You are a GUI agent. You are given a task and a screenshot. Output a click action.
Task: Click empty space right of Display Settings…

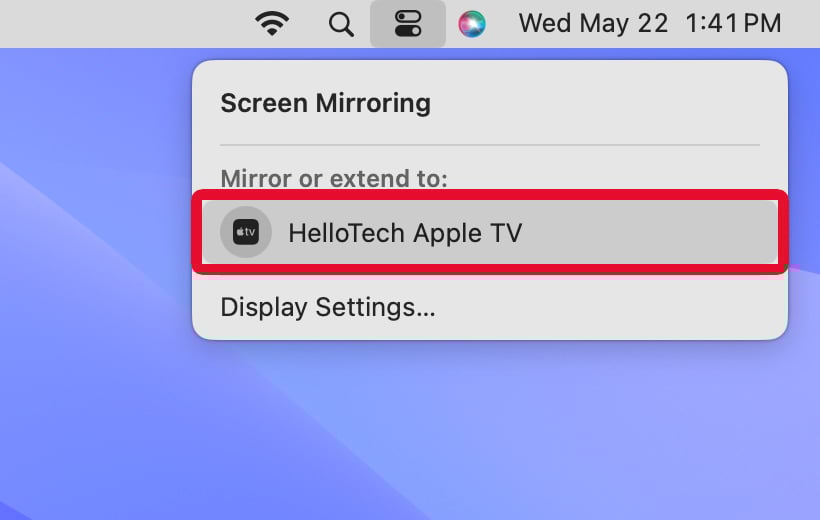point(620,307)
